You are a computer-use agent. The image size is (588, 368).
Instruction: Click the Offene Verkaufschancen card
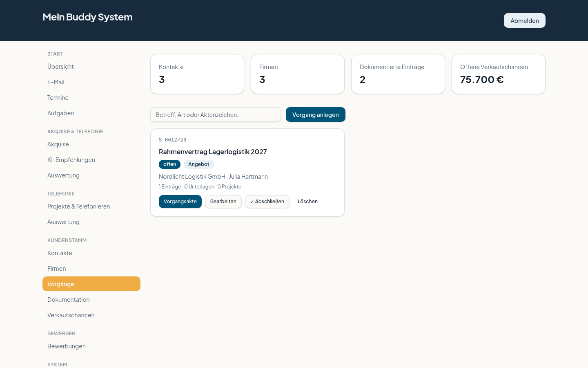(x=499, y=74)
